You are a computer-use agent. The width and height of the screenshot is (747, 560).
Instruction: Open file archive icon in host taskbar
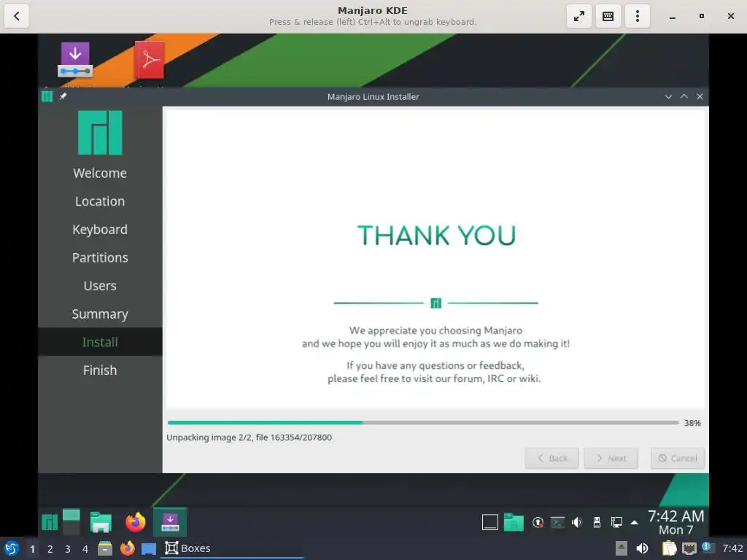pos(105,548)
